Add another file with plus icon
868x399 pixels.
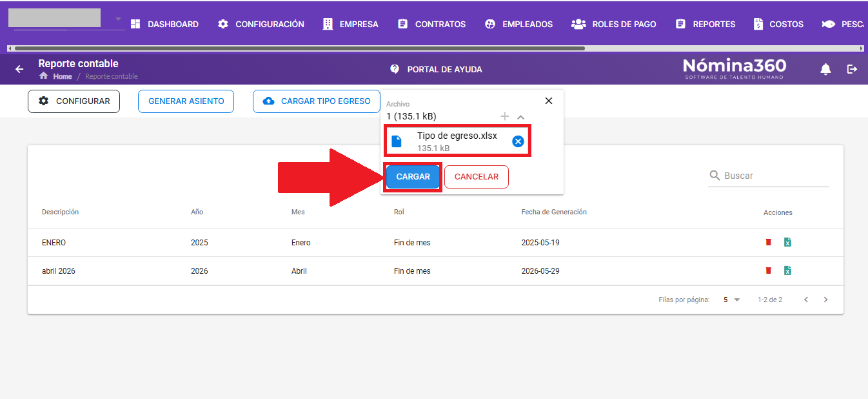coord(505,116)
